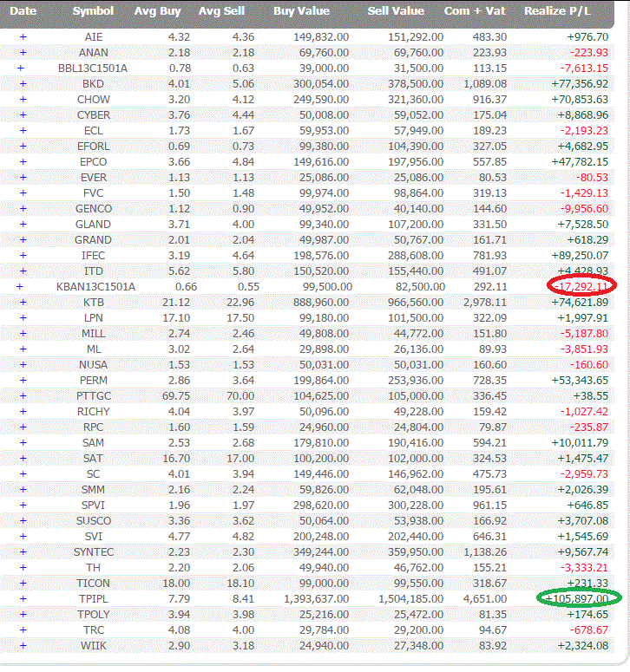Click TPIPL realized profit +105,897.00

[x=577, y=598]
